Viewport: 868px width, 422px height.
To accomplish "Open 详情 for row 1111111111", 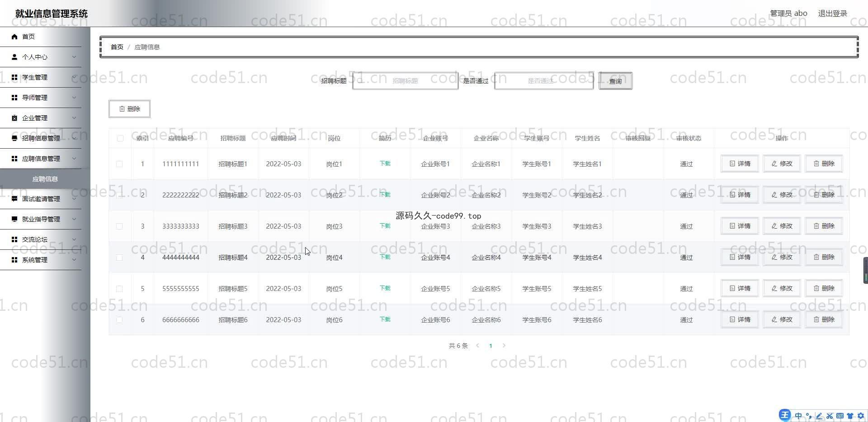I will click(x=740, y=164).
